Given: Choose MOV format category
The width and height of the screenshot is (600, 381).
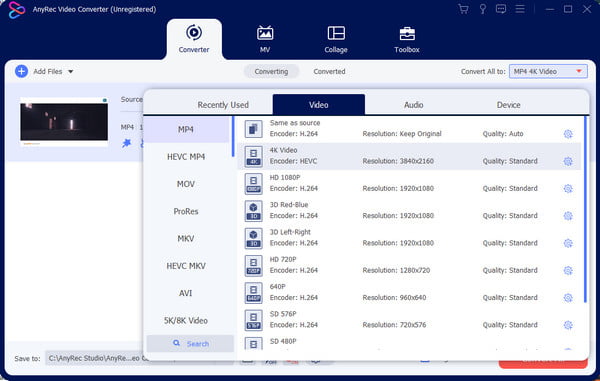Looking at the screenshot, I should (x=186, y=184).
